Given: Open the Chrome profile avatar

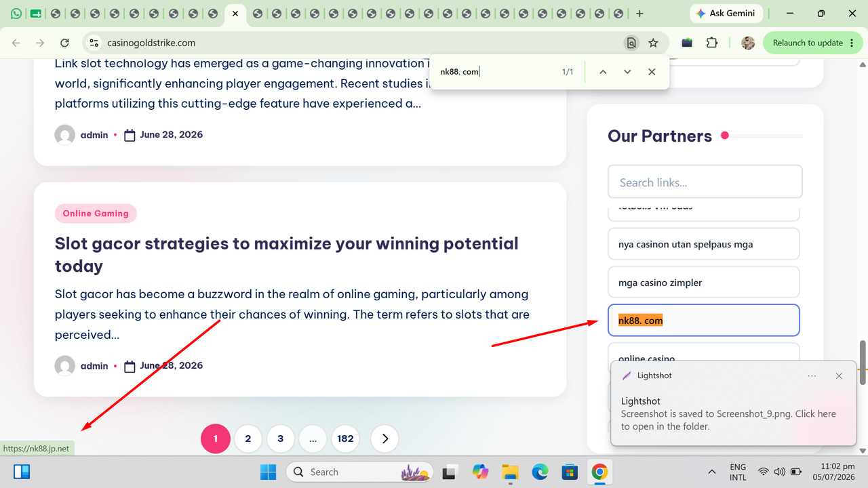Looking at the screenshot, I should tap(748, 43).
